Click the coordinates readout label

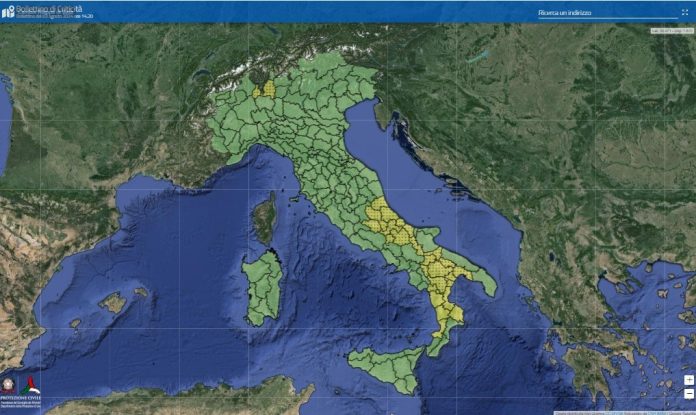pos(672,31)
